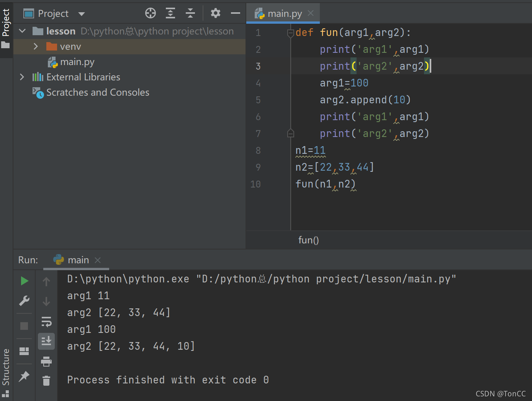This screenshot has width=532, height=401.
Task: Open the Project view dropdown
Action: (81, 14)
